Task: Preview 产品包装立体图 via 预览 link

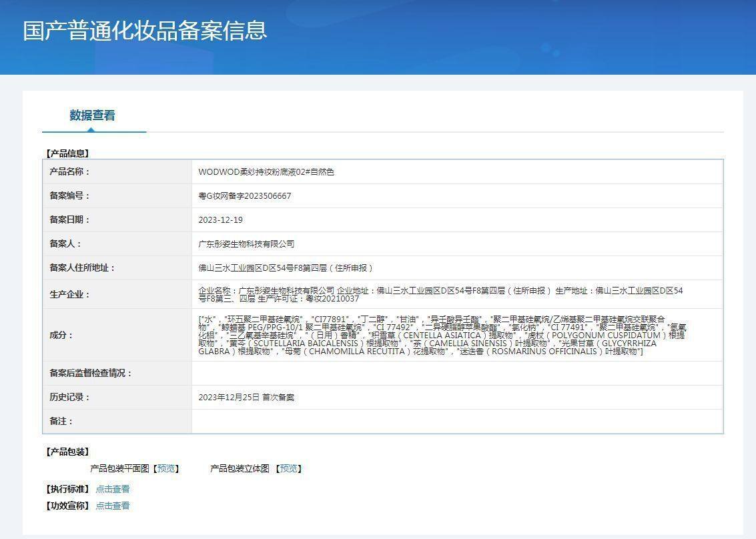Action: (x=289, y=468)
